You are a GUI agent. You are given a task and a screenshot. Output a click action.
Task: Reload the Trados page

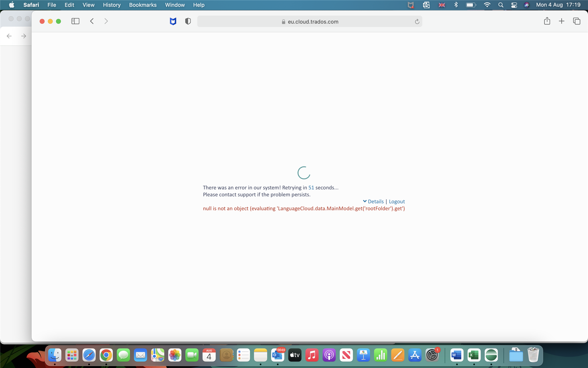pyautogui.click(x=417, y=21)
